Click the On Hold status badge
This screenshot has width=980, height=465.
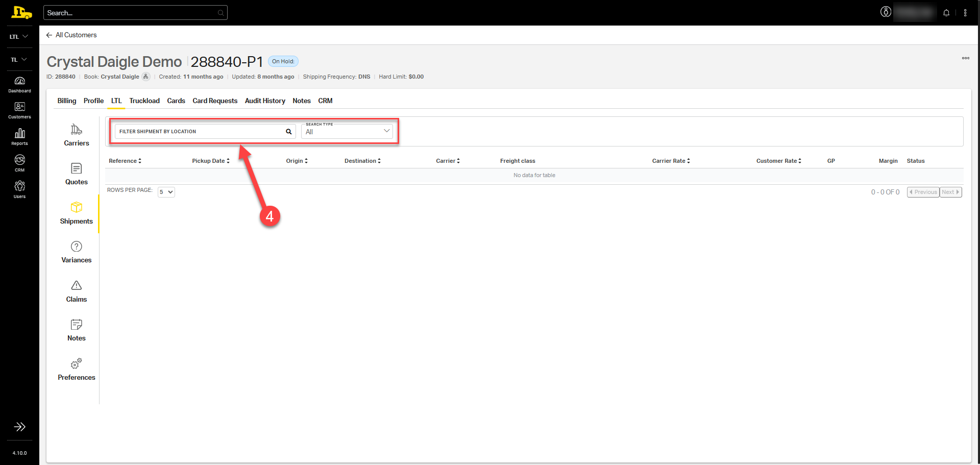[x=283, y=61]
